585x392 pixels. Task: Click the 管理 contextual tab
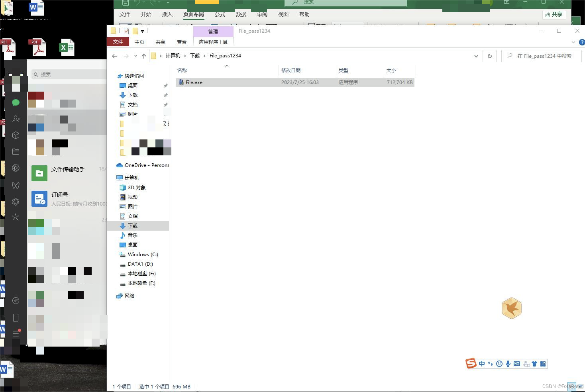click(213, 31)
